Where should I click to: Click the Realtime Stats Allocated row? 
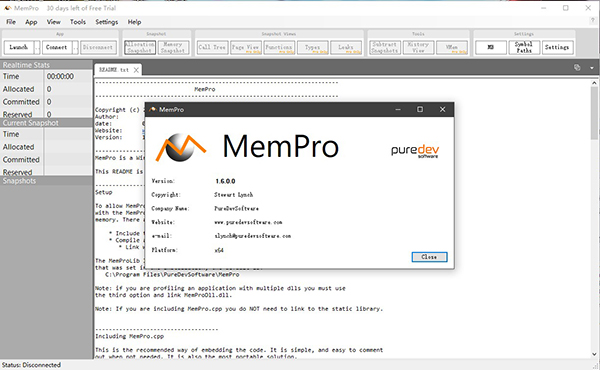pyautogui.click(x=46, y=89)
